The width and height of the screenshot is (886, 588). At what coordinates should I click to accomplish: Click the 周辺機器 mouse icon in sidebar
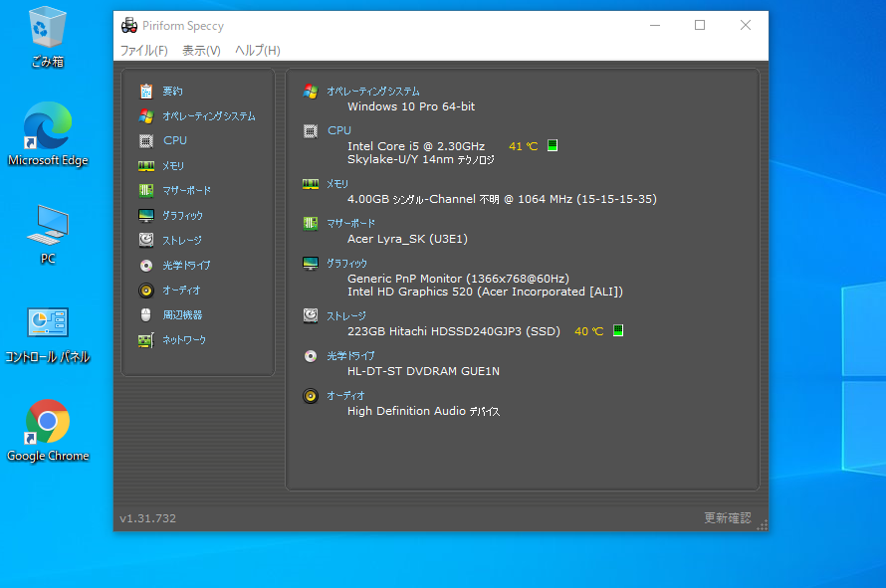pos(145,314)
